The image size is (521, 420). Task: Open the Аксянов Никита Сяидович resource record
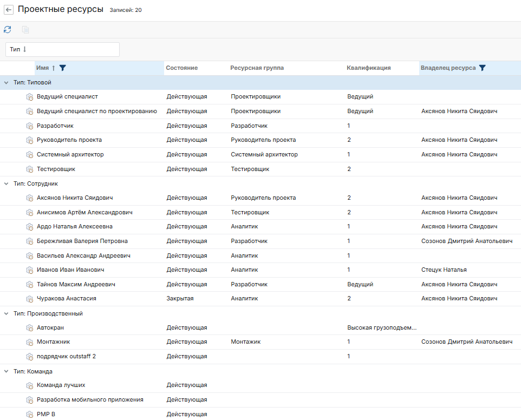click(x=75, y=198)
